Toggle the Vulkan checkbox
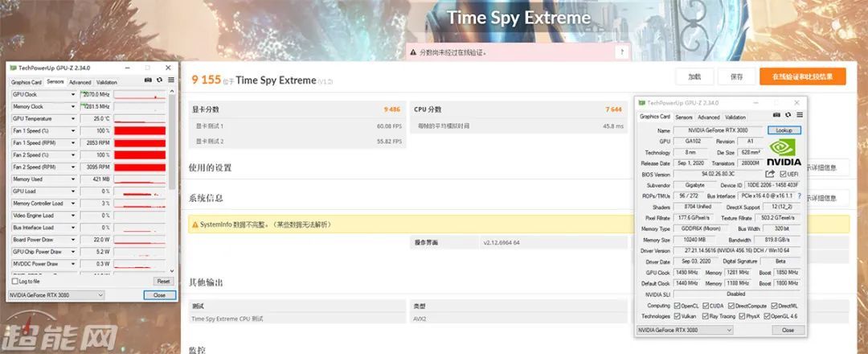868x354 pixels. click(x=677, y=316)
